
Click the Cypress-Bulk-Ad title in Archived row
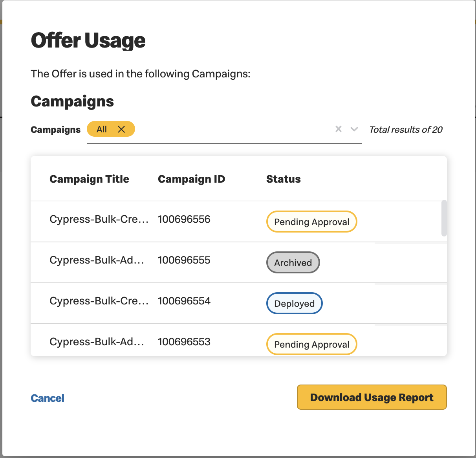pos(97,260)
